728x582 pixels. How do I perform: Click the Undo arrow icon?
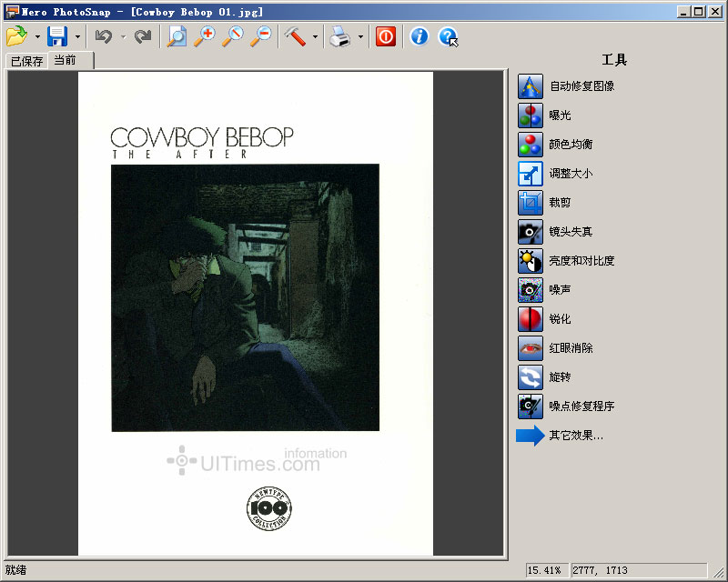coord(103,36)
